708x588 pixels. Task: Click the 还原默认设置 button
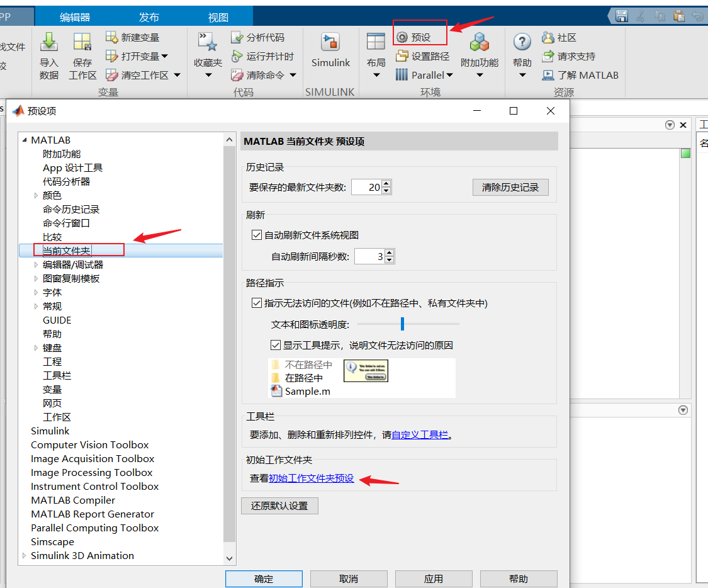pyautogui.click(x=279, y=506)
